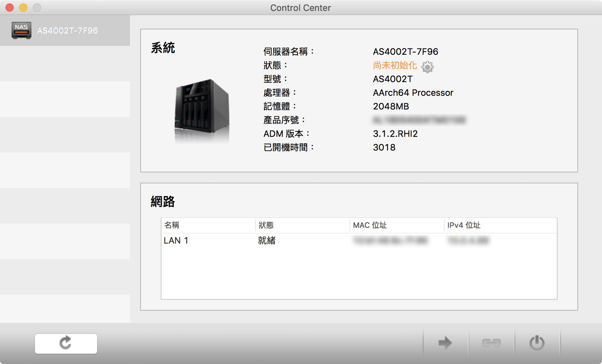This screenshot has height=364, width=602.
Task: Click the IPv4 位址 column header
Action: click(464, 225)
